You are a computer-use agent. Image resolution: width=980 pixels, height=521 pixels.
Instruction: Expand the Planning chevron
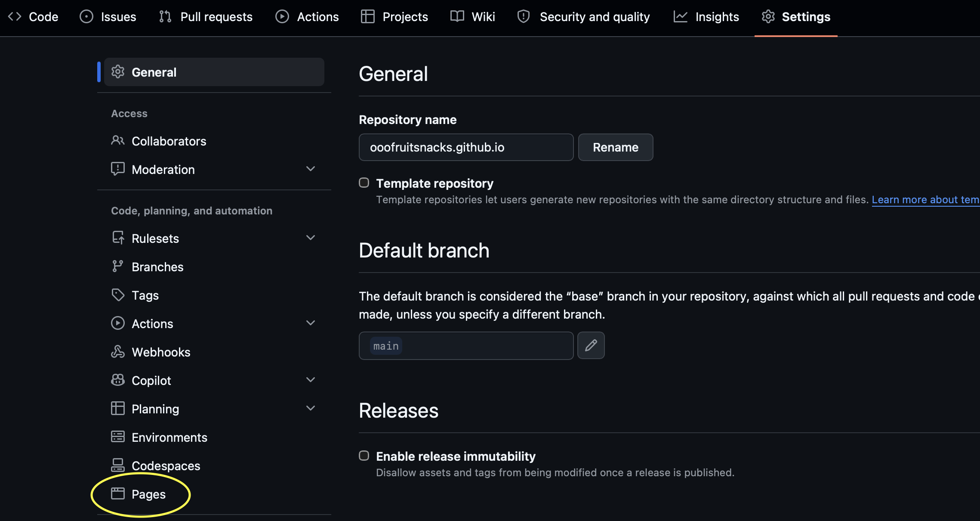(x=311, y=408)
